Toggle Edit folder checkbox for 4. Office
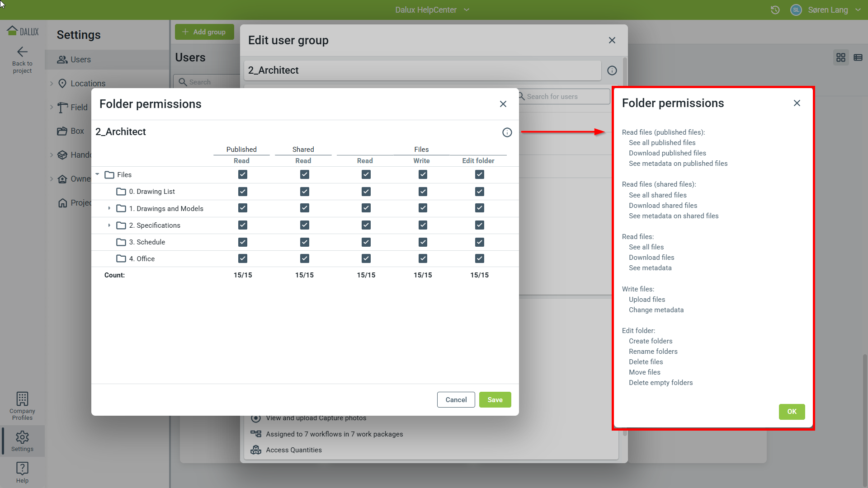Viewport: 868px width, 488px height. coord(479,258)
